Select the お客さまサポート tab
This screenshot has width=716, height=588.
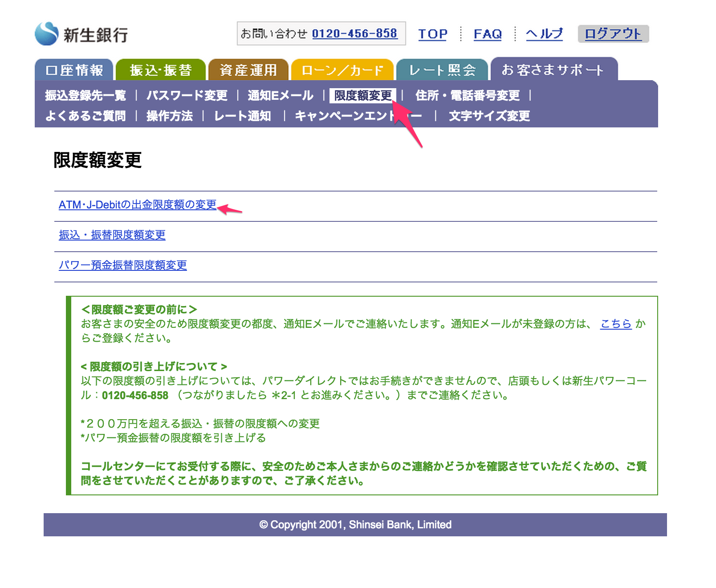click(553, 69)
